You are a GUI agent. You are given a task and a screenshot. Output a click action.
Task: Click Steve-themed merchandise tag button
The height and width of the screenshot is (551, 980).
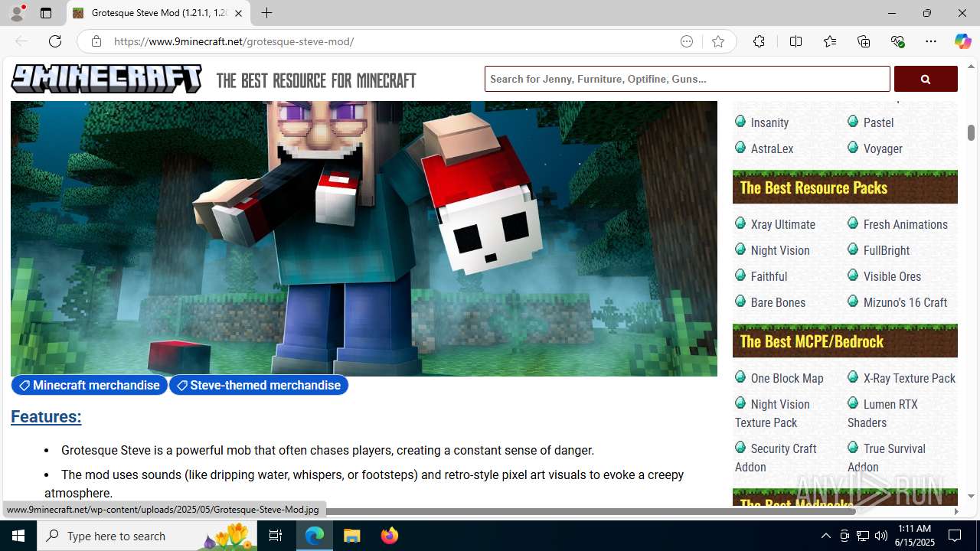(x=259, y=385)
